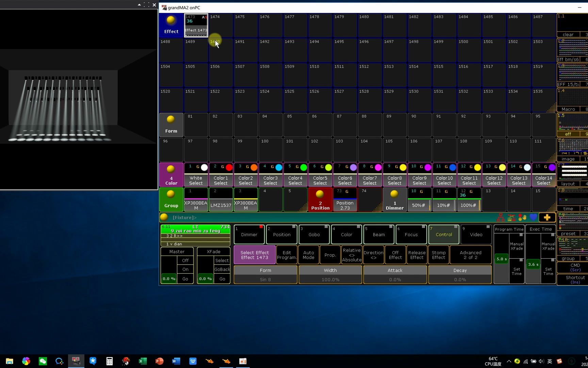Toggle Edit Program mode
Screen dimensions: 588x368
287,255
